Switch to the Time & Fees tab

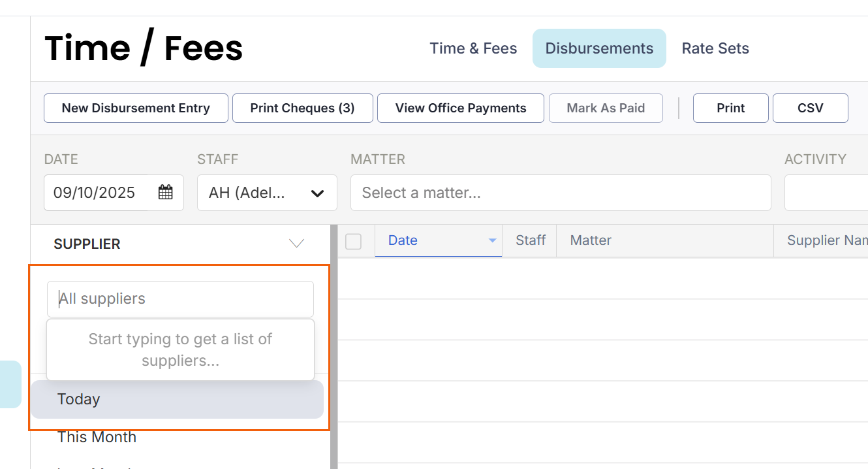click(473, 48)
